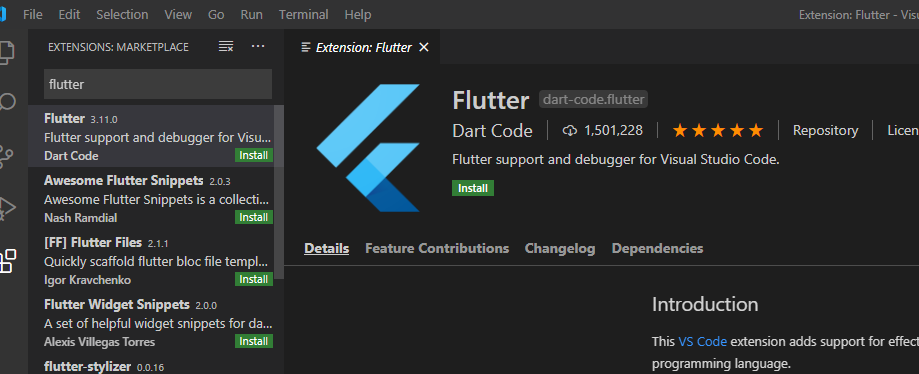Install Awesome Flutter Snippets extension
Viewport: 919px width, 374px height.
pyautogui.click(x=254, y=217)
